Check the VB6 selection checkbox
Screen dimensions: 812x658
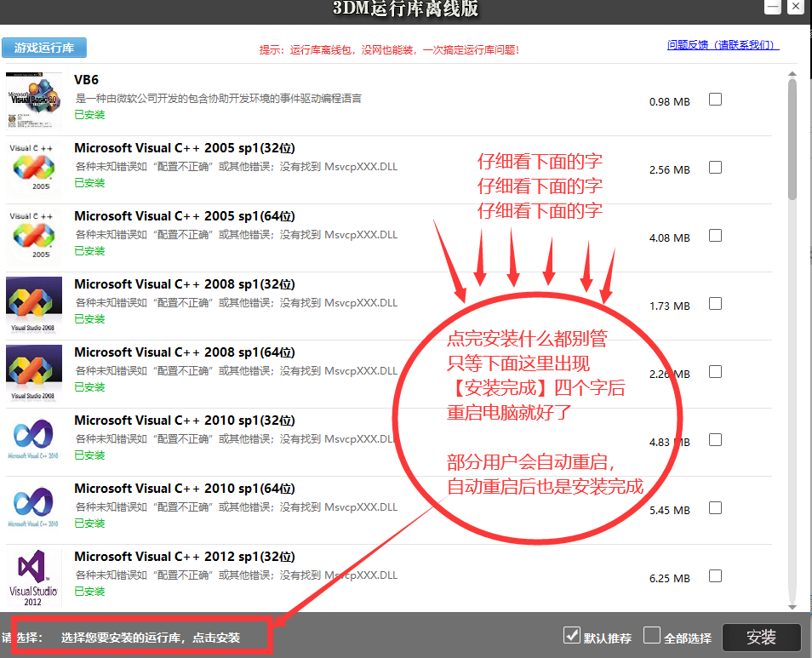[x=715, y=99]
